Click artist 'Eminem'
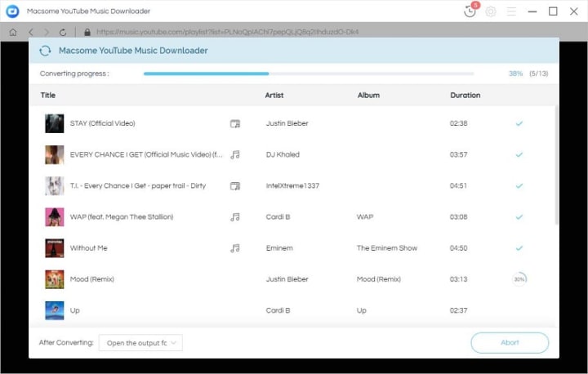The height and width of the screenshot is (374, 588). 279,248
